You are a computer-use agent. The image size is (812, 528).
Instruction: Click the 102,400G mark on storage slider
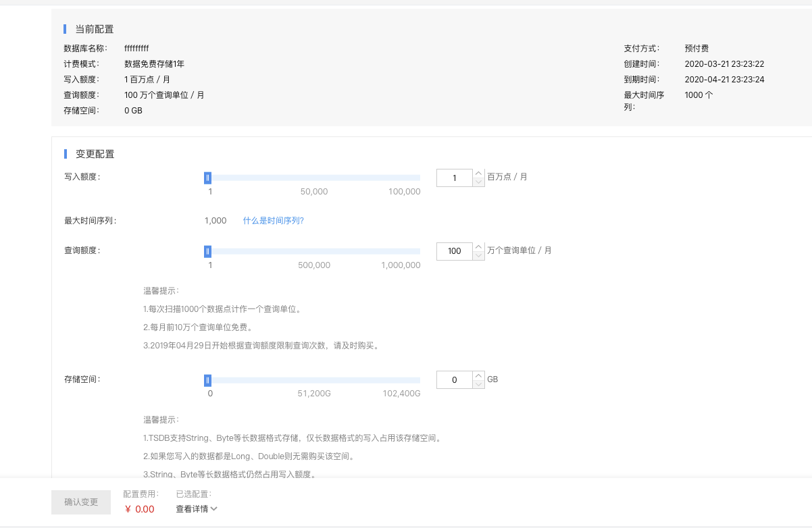(401, 394)
